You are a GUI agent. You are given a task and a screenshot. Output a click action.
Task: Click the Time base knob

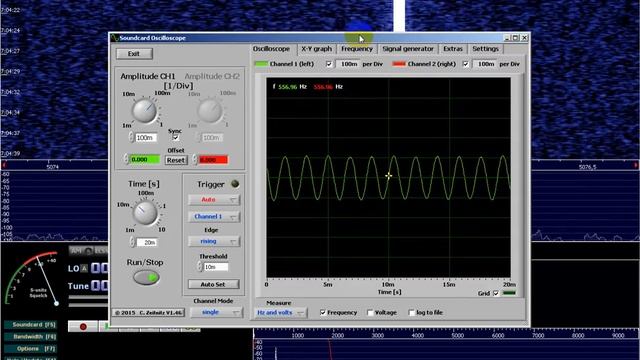144,213
